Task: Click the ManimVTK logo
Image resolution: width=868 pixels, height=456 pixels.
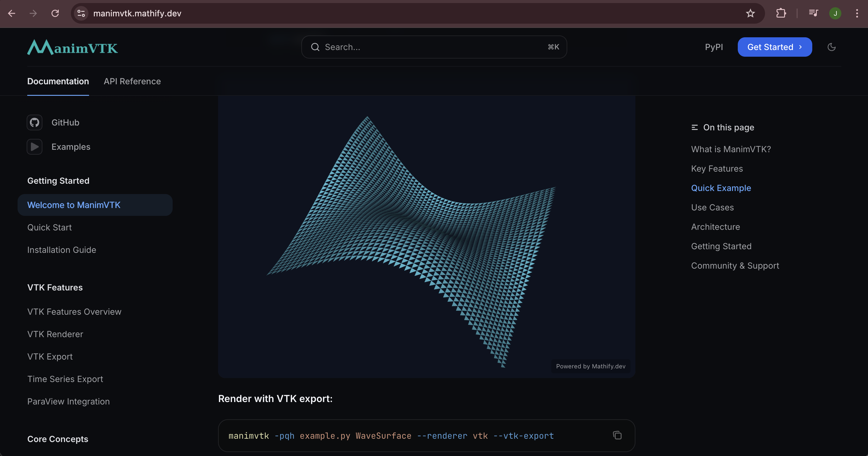Action: [72, 48]
